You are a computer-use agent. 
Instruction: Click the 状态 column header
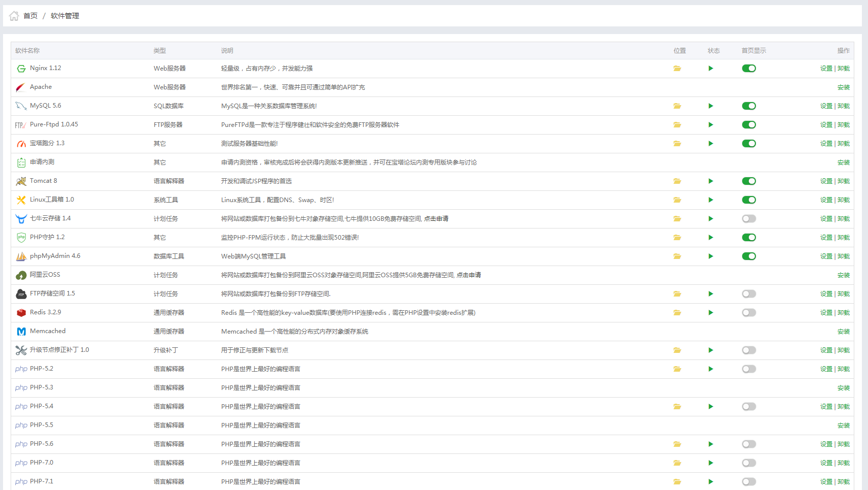(714, 51)
